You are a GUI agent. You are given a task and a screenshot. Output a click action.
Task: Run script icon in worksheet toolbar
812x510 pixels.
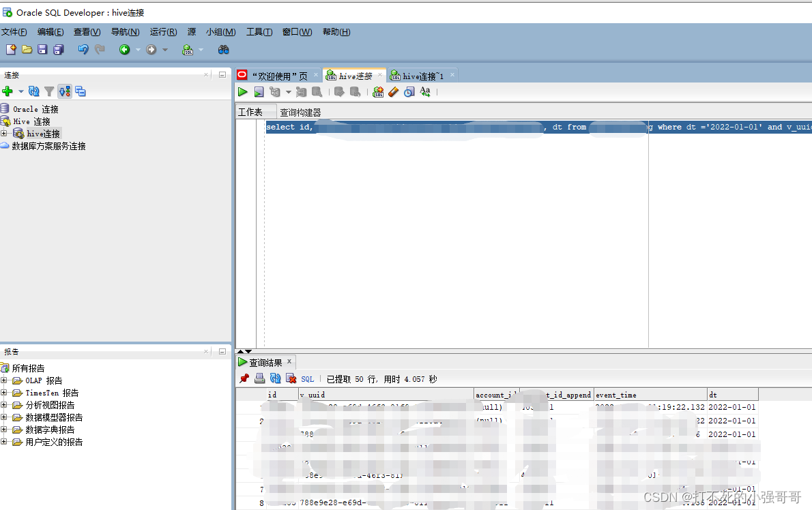259,92
